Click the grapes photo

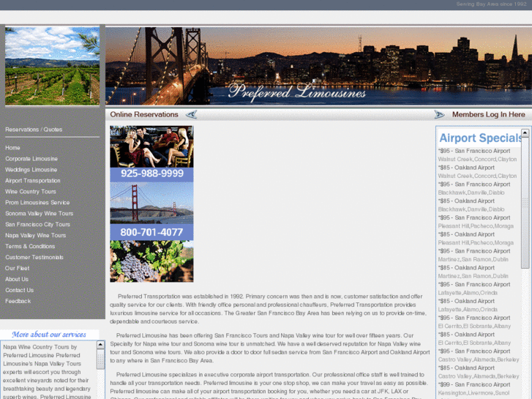[x=151, y=261]
